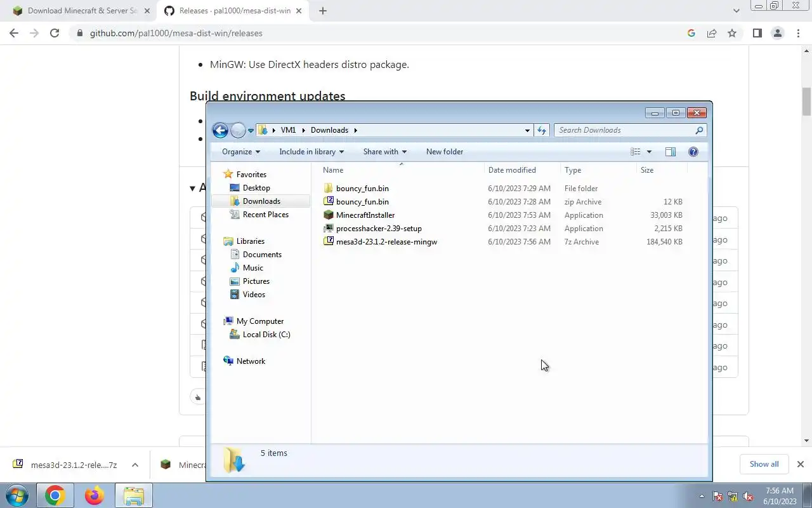Open a new Chrome tab
Screen dimensions: 812x508
click(x=322, y=11)
